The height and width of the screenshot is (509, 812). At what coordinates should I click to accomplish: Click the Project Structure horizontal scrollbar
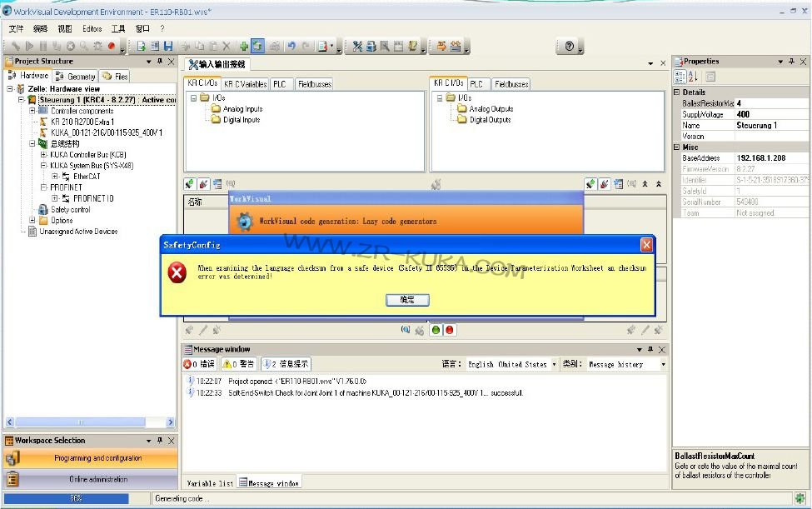(x=90, y=422)
